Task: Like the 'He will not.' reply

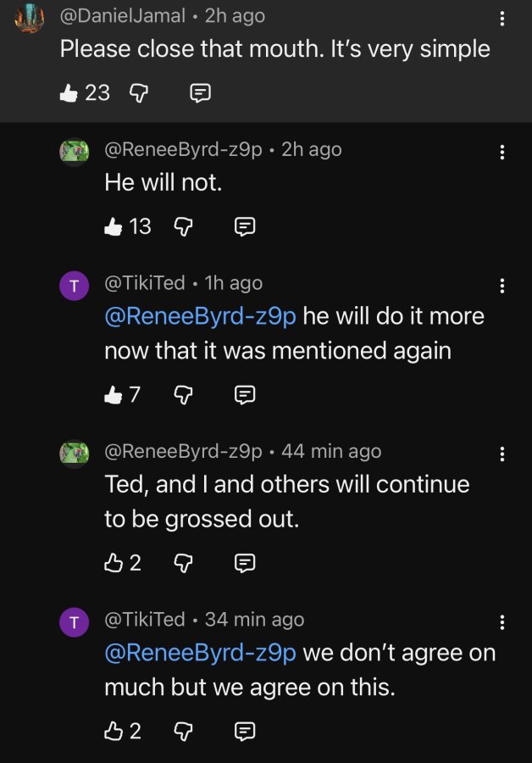Action: tap(114, 226)
